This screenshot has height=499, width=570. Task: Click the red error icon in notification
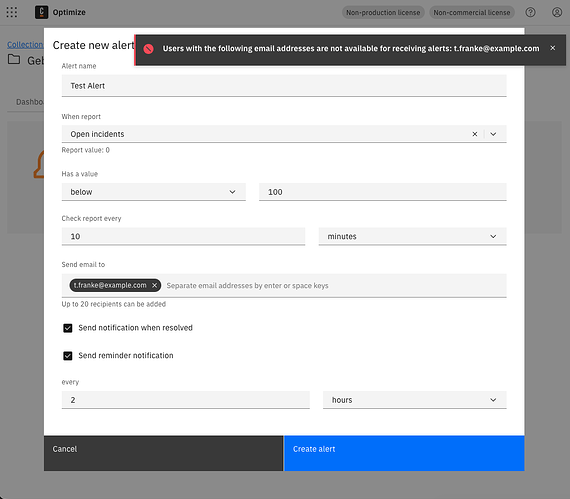tap(148, 49)
